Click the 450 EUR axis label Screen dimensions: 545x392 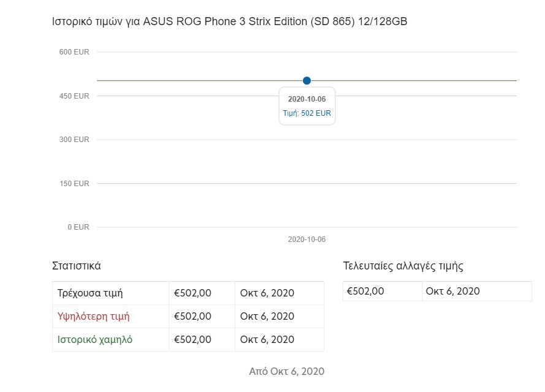point(74,96)
